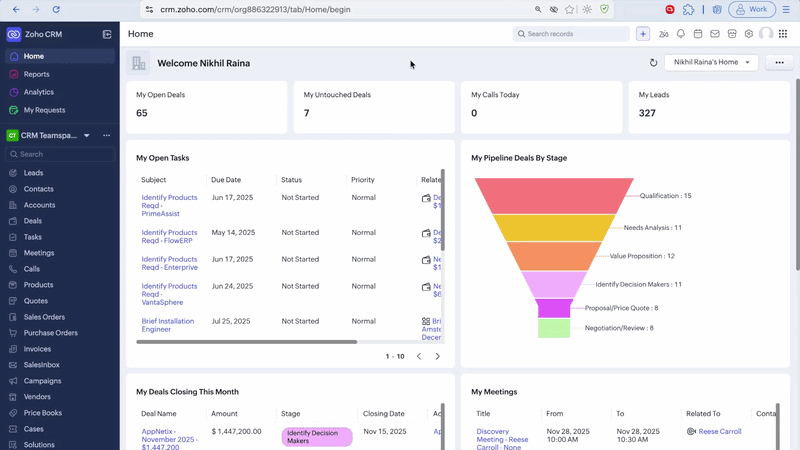Collapse the Zoho CRM sidebar
The height and width of the screenshot is (450, 800).
pos(107,34)
